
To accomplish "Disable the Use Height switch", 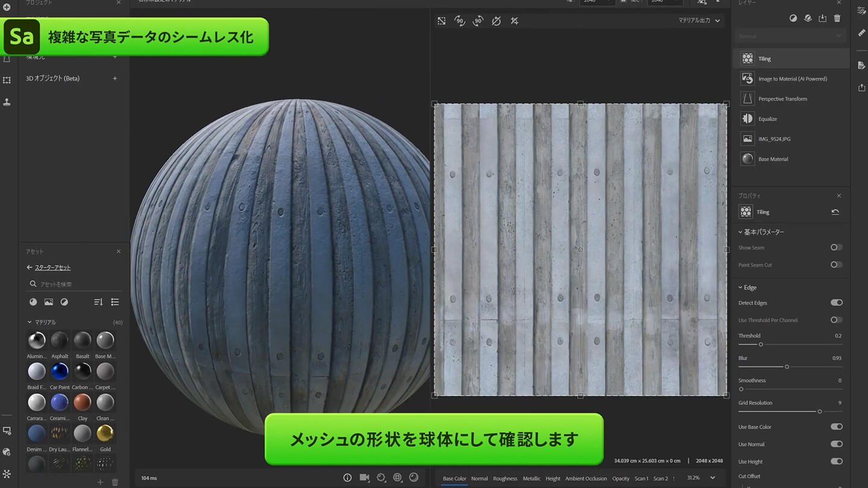I will coord(836,461).
